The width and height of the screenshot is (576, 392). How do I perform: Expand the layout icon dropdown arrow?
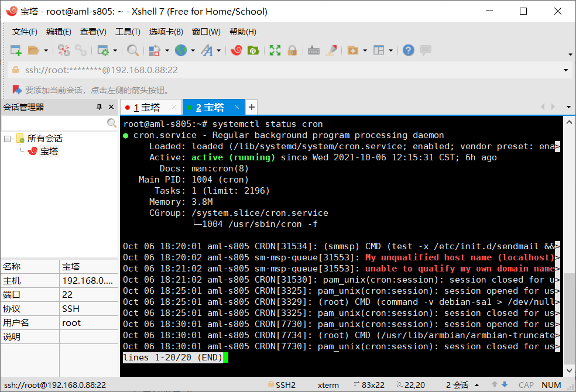[x=390, y=50]
